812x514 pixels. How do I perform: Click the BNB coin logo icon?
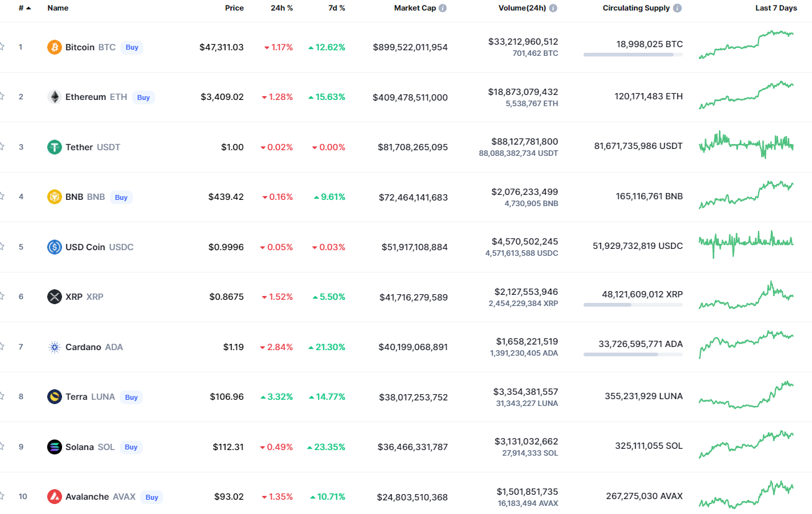pos(55,197)
